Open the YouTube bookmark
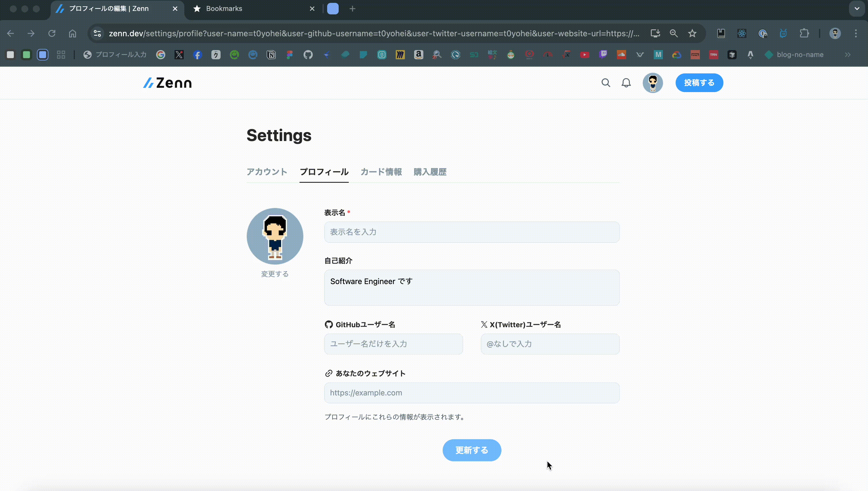Image resolution: width=868 pixels, height=491 pixels. coord(585,55)
